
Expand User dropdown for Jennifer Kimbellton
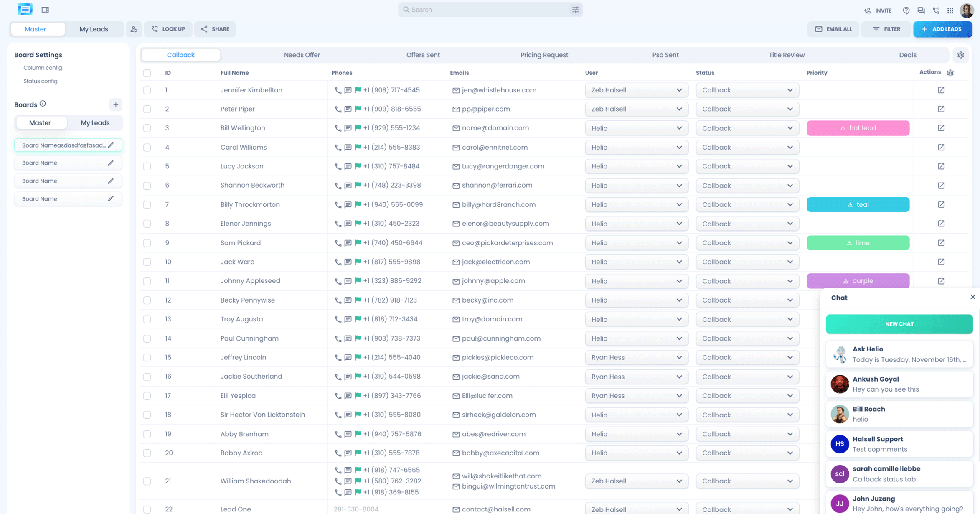pos(636,90)
